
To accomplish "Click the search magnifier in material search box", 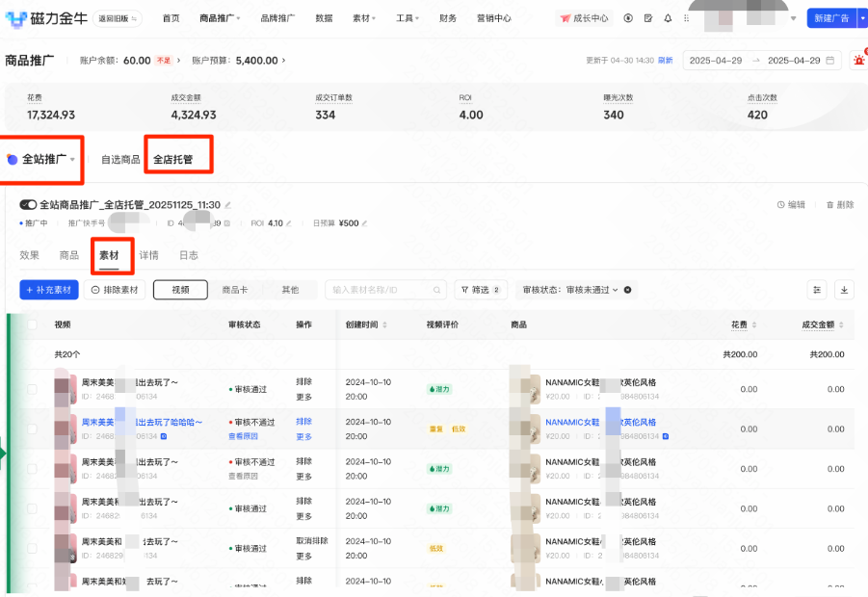I will coord(436,290).
